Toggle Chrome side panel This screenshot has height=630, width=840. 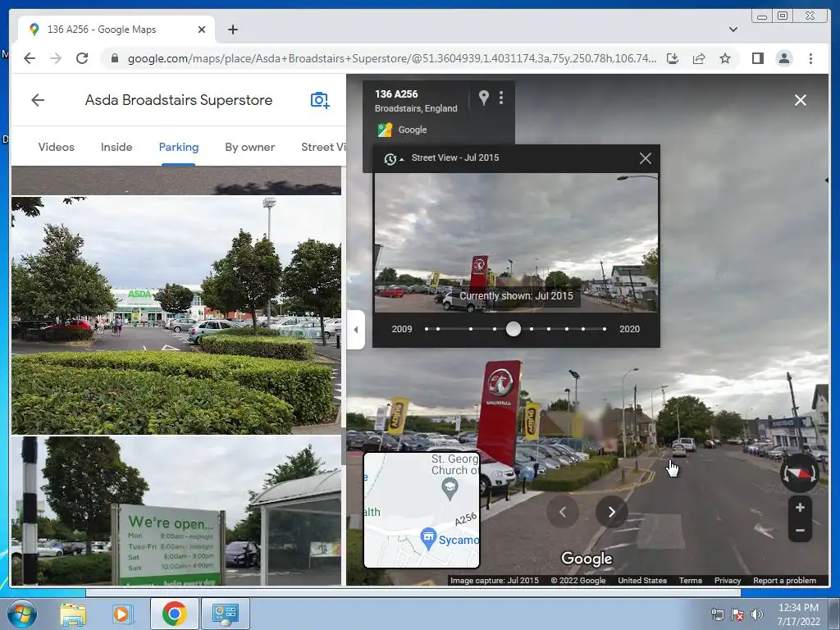click(x=757, y=58)
